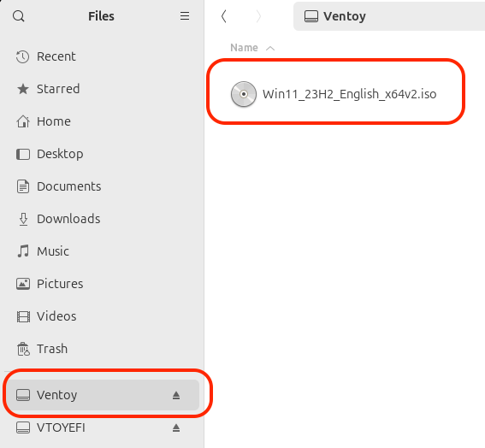Eject the VTOYEFI drive
485x448 pixels.
pyautogui.click(x=176, y=427)
